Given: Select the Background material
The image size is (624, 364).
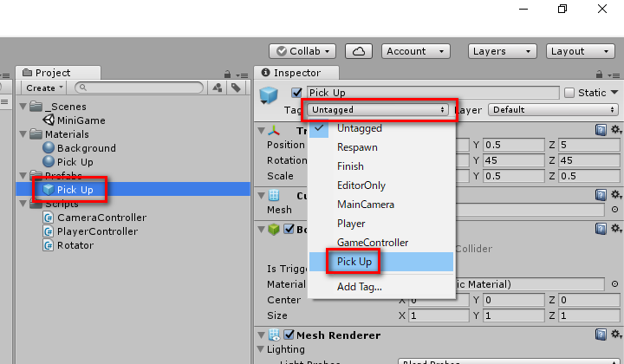Looking at the screenshot, I should (x=79, y=148).
